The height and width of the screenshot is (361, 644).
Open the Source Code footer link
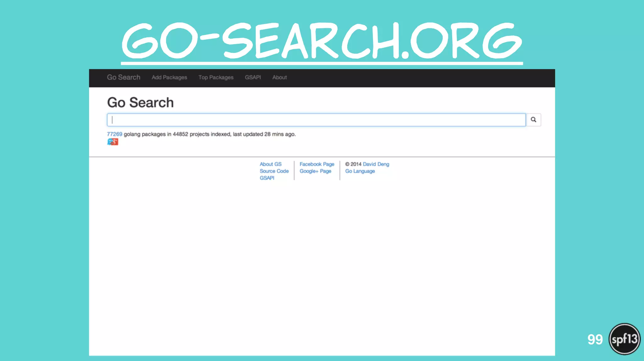pyautogui.click(x=274, y=171)
